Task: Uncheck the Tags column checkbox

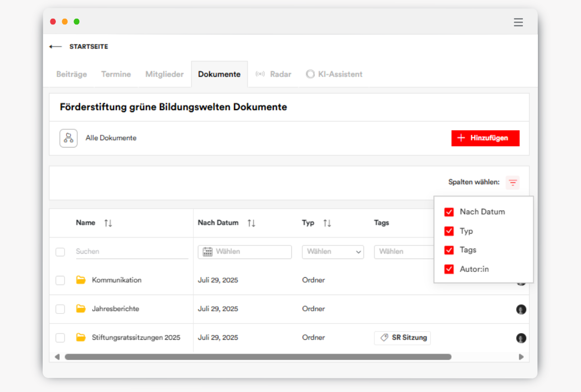Action: (x=449, y=250)
